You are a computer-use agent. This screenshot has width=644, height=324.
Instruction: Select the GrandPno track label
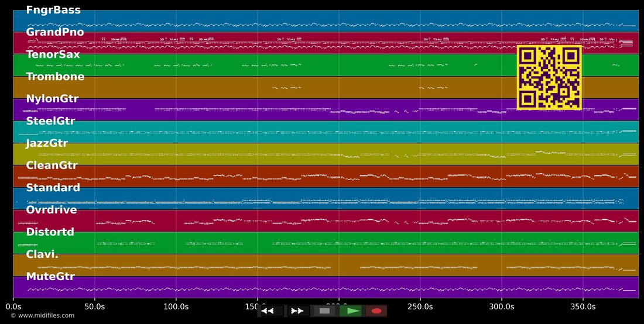click(55, 32)
